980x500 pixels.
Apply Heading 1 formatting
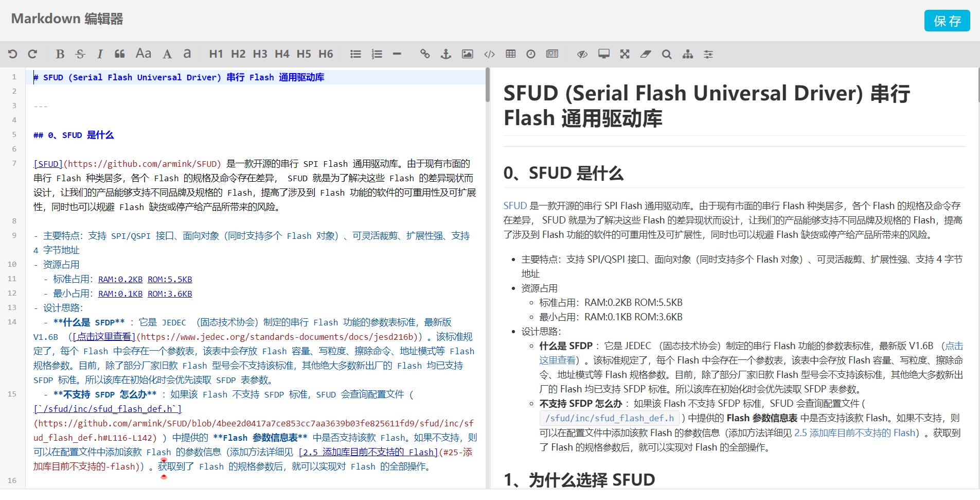pos(216,54)
